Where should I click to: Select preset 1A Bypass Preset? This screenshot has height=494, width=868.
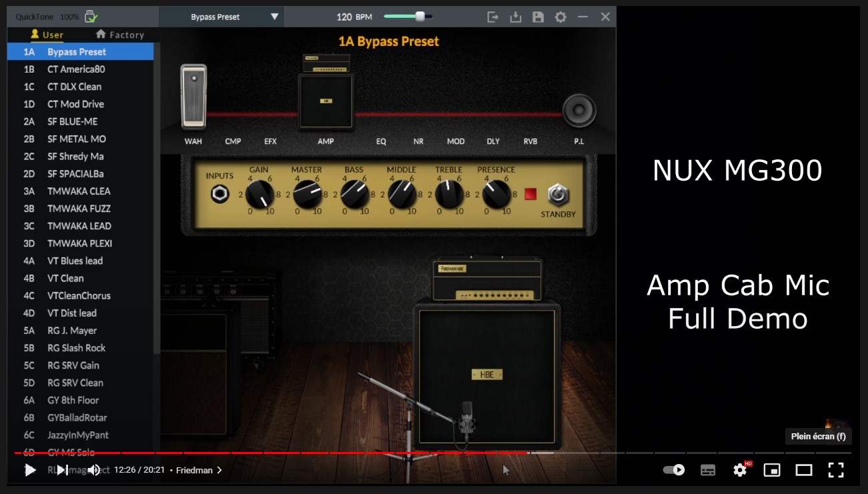coord(81,51)
